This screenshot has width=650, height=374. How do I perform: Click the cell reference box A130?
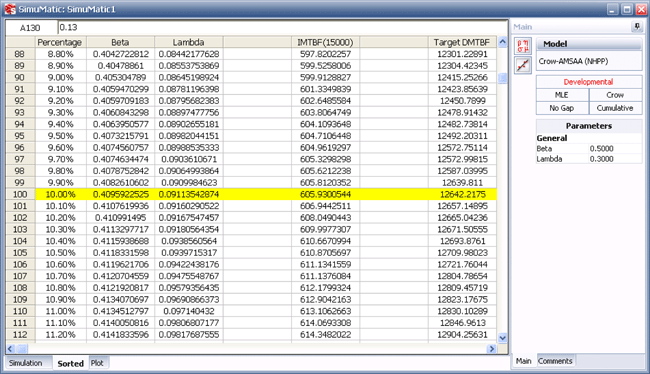click(31, 28)
